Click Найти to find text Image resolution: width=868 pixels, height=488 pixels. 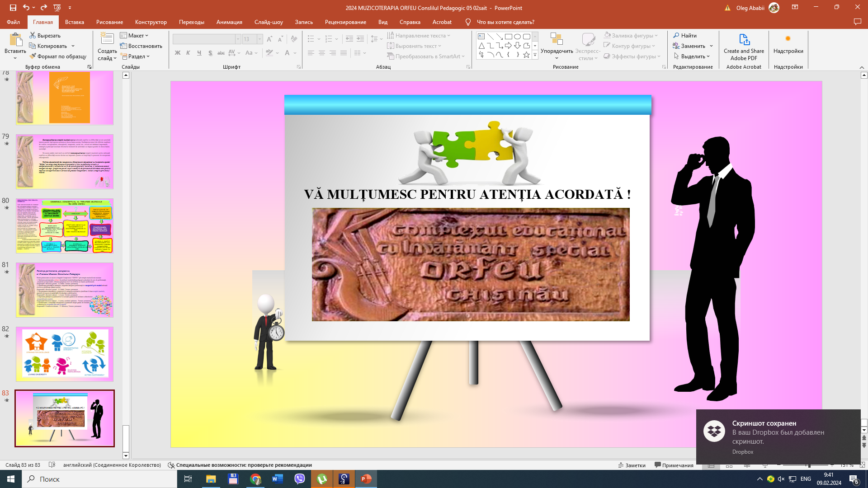[x=685, y=35]
